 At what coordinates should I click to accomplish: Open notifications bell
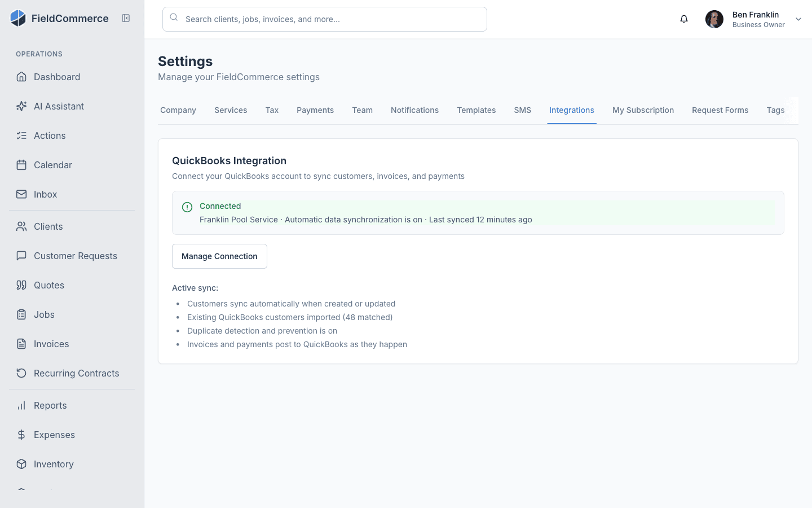point(684,19)
